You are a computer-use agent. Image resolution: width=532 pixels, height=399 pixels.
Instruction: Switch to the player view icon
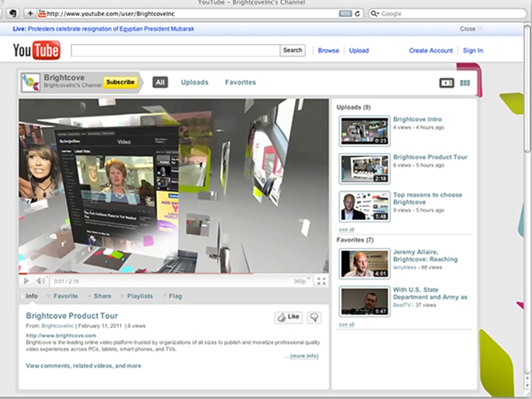tap(446, 82)
